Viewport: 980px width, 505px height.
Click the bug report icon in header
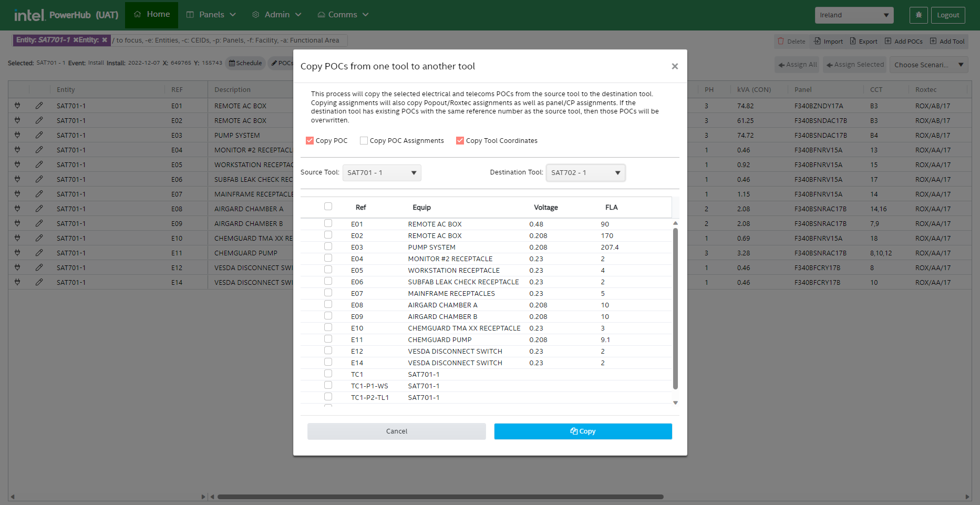[x=919, y=15]
